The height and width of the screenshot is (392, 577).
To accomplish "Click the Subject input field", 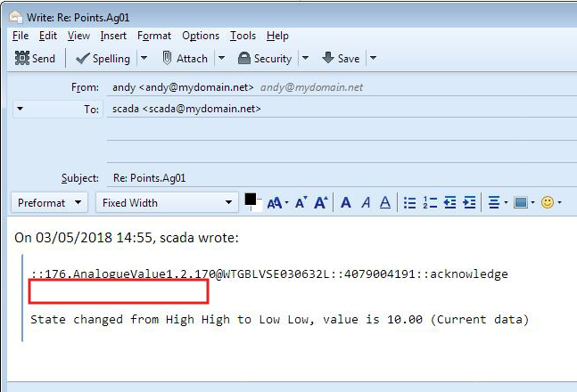I will 339,178.
